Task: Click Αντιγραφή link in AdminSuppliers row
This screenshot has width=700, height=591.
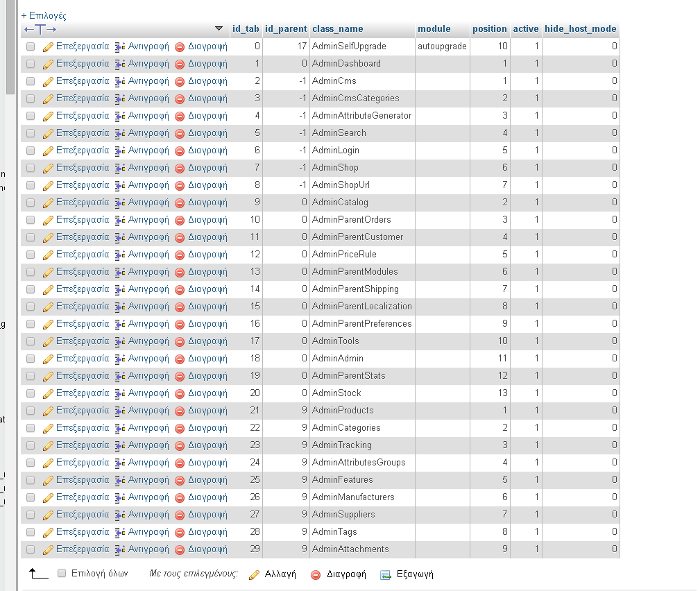Action: [x=148, y=515]
